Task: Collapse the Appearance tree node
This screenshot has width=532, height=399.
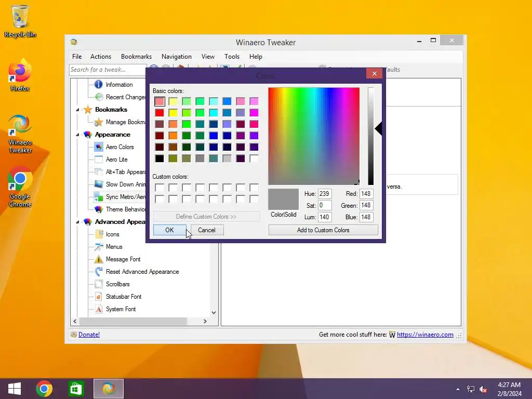Action: [77, 135]
